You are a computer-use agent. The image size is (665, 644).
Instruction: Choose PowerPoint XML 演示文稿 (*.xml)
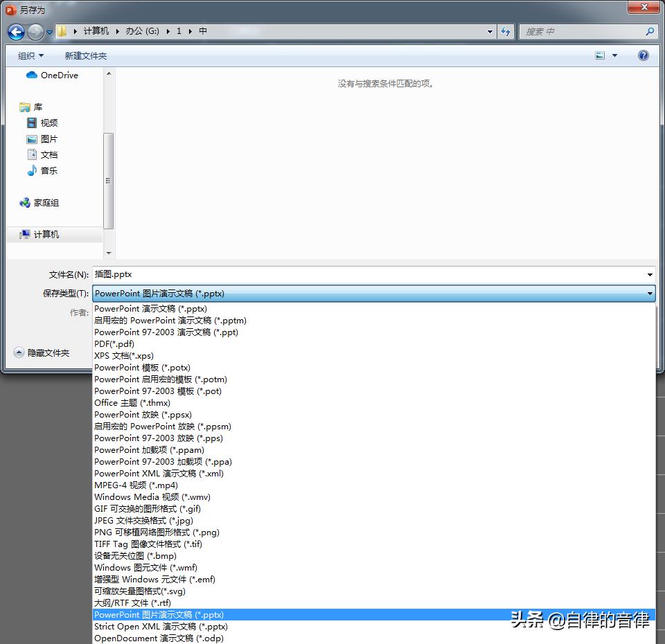[x=373, y=474]
